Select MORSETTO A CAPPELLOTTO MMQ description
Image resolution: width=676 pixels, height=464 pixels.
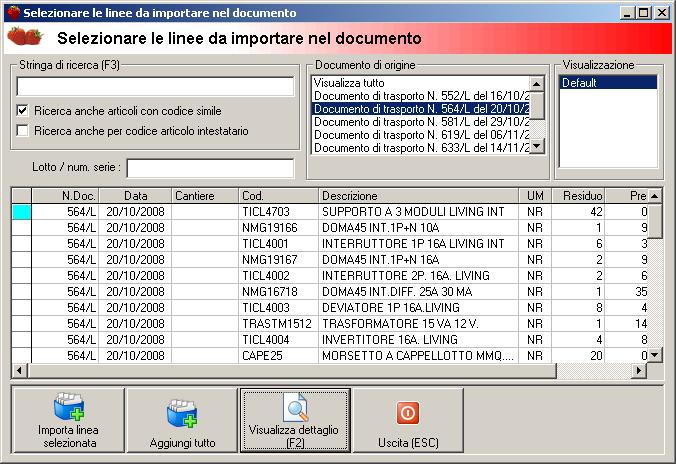pyautogui.click(x=419, y=355)
